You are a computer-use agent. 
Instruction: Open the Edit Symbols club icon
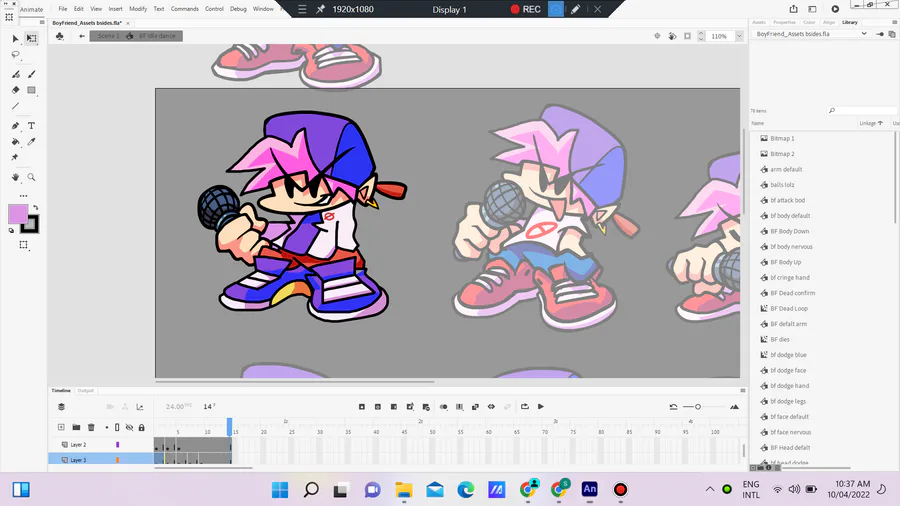coord(60,36)
